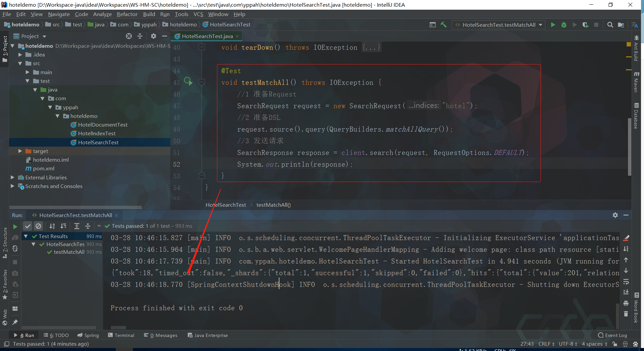Expand the target folder
This screenshot has height=351, width=644.
click(20, 151)
